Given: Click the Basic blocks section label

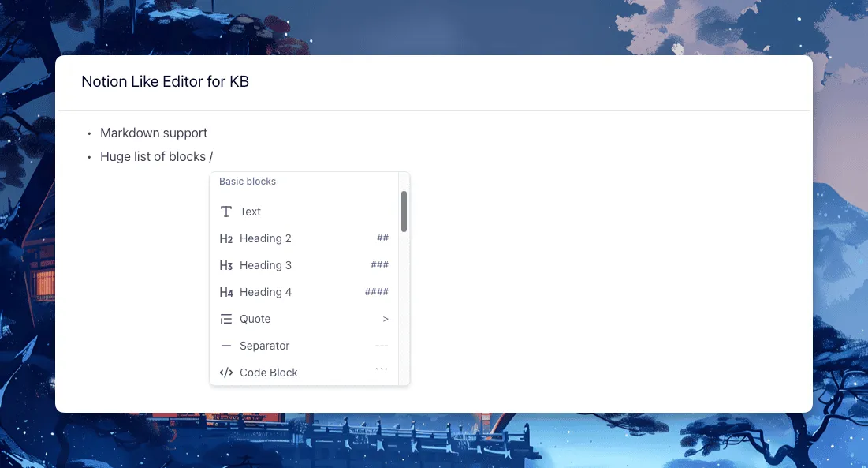Looking at the screenshot, I should [248, 181].
